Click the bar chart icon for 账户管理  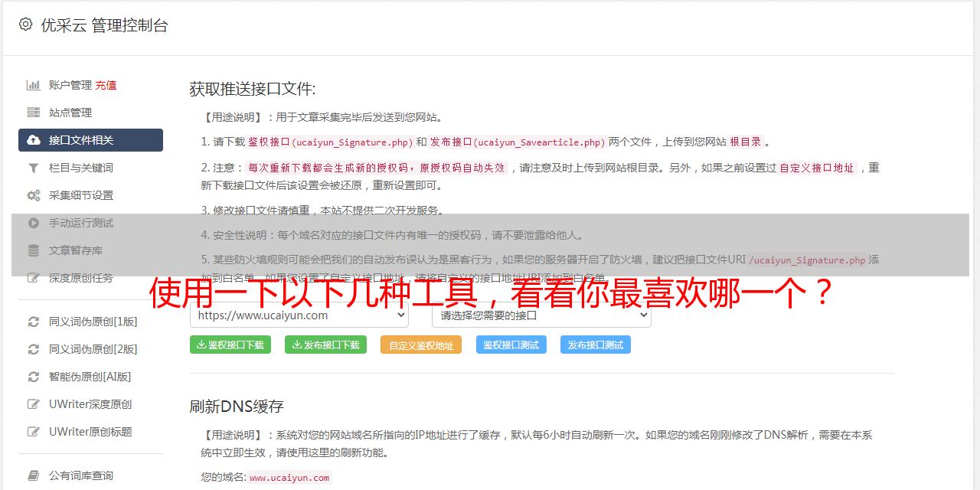click(x=34, y=85)
